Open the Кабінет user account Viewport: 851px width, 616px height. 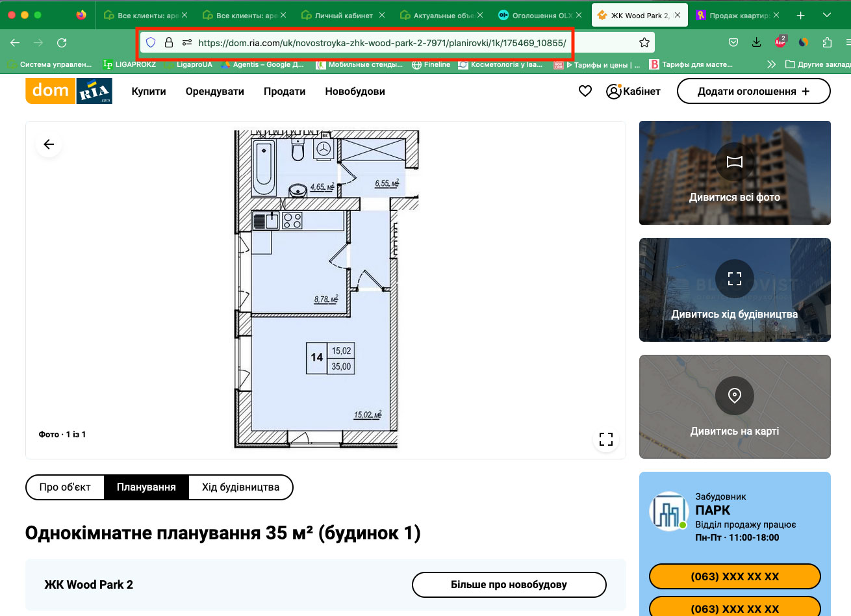633,92
